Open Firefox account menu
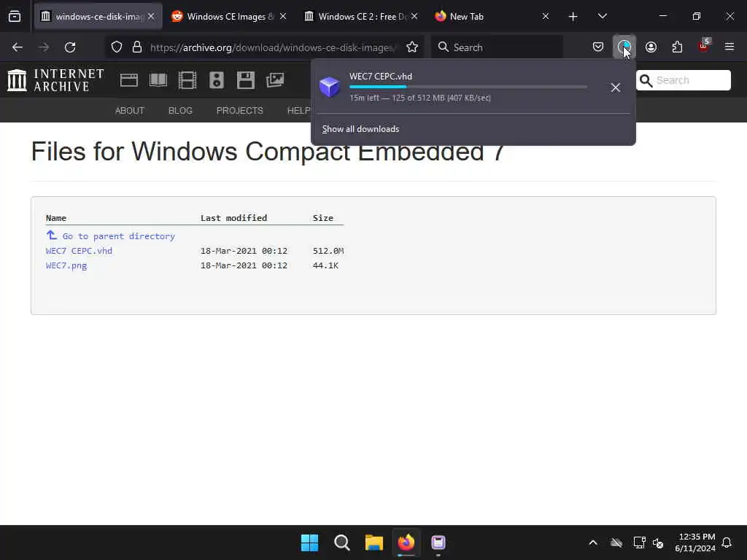 click(651, 47)
